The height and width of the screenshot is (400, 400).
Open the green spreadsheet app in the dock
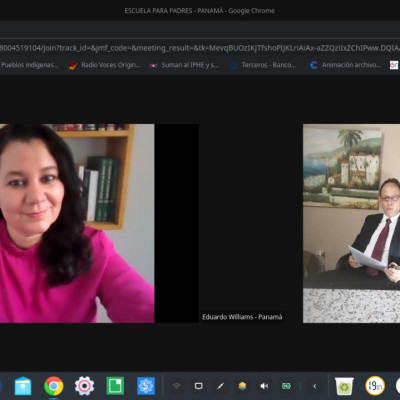click(115, 386)
